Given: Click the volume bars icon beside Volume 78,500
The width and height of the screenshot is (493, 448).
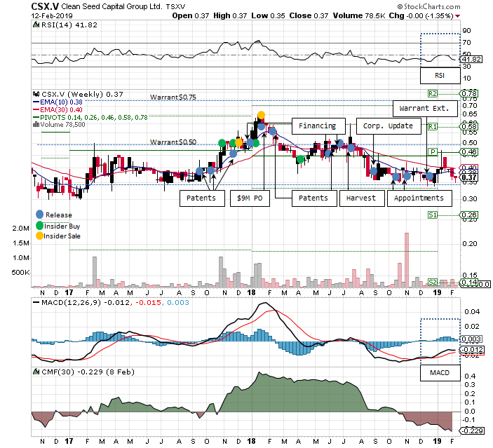Looking at the screenshot, I should (x=36, y=125).
